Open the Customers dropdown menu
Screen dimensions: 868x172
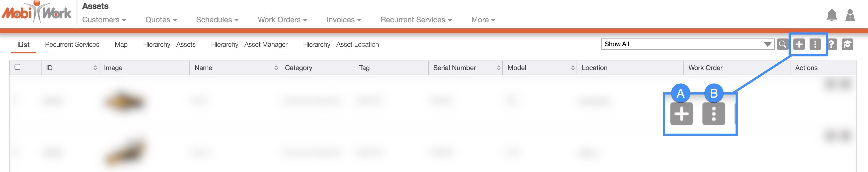[x=104, y=20]
